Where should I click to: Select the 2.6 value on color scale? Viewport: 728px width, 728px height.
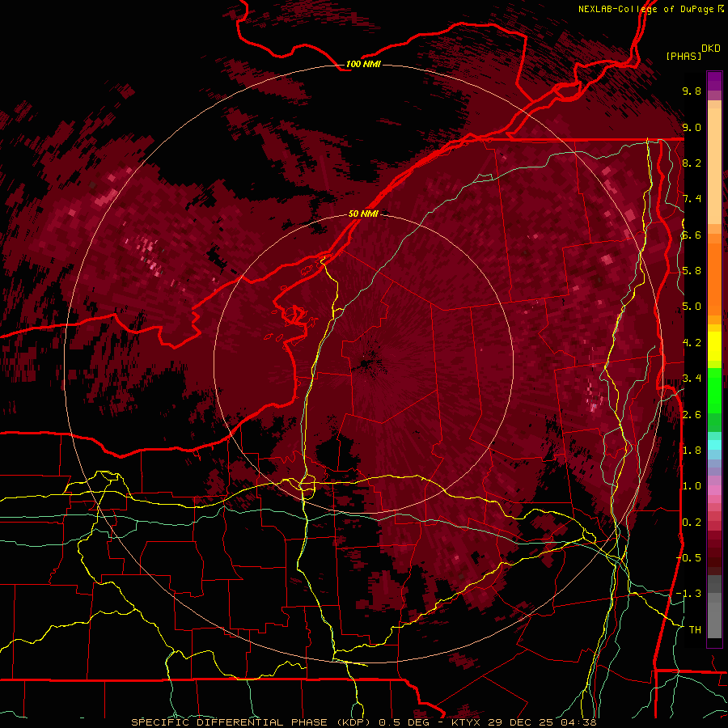pyautogui.click(x=692, y=415)
